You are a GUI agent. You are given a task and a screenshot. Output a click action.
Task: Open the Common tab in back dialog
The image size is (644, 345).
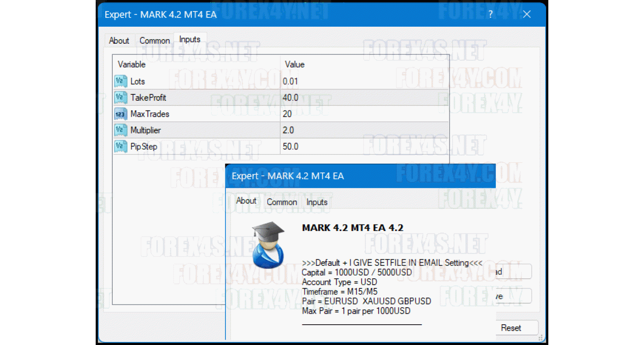pyautogui.click(x=155, y=40)
